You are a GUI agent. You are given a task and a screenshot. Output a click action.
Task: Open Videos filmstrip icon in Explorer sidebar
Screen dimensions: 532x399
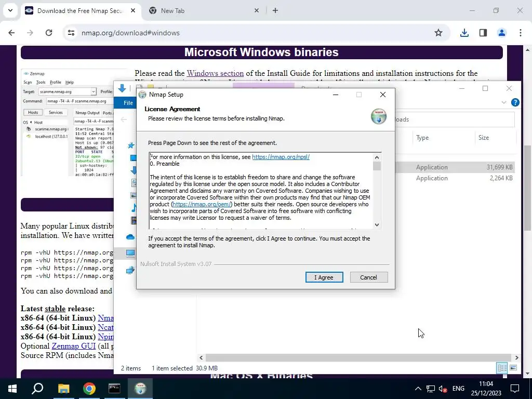[134, 220]
